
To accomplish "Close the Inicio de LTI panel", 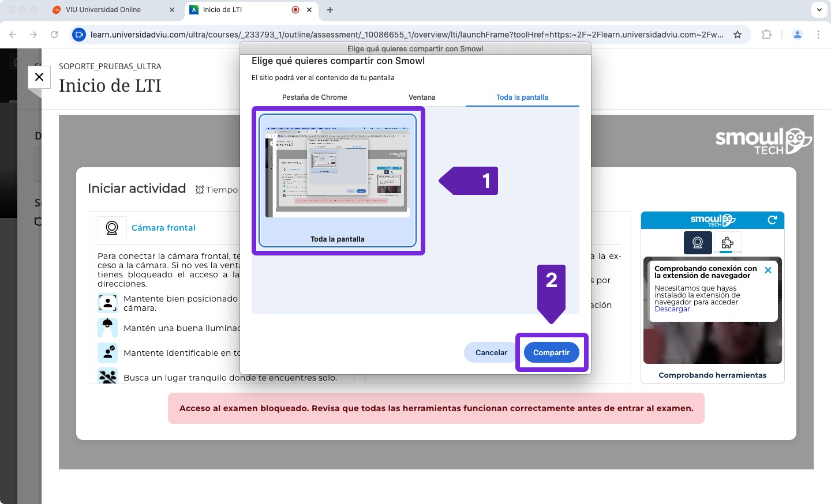I will pos(39,77).
